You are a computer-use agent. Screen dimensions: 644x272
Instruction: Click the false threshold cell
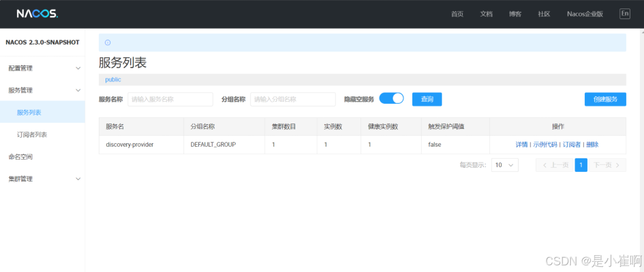(455, 145)
